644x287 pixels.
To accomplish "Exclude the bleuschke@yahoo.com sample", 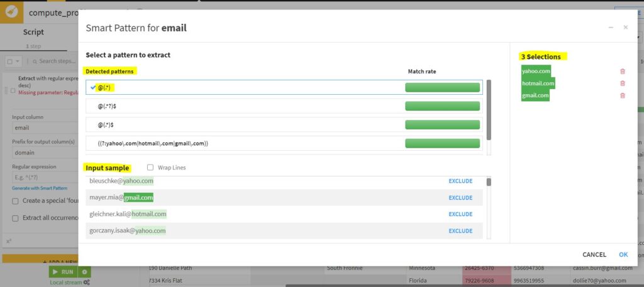I will [460, 181].
